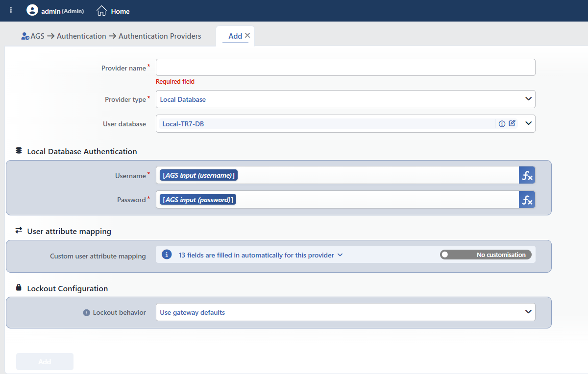Show info for Local-TR7-DB database
This screenshot has width=588, height=374.
coord(502,124)
